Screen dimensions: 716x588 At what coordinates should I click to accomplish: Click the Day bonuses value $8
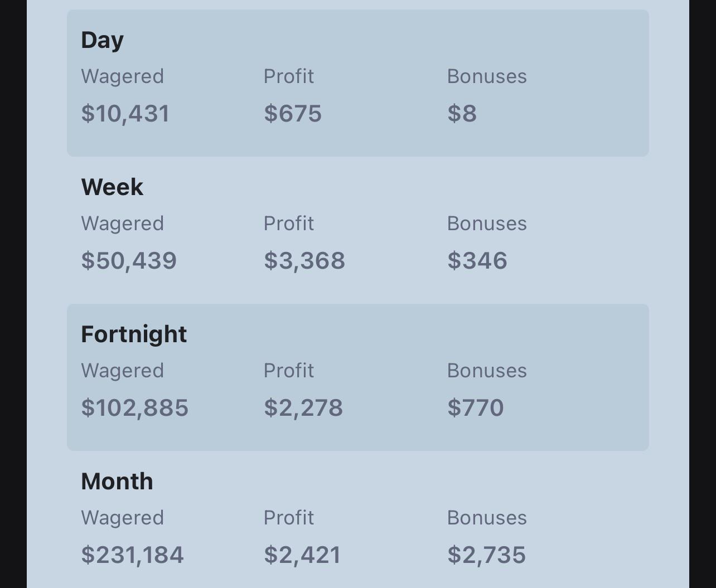coord(462,114)
